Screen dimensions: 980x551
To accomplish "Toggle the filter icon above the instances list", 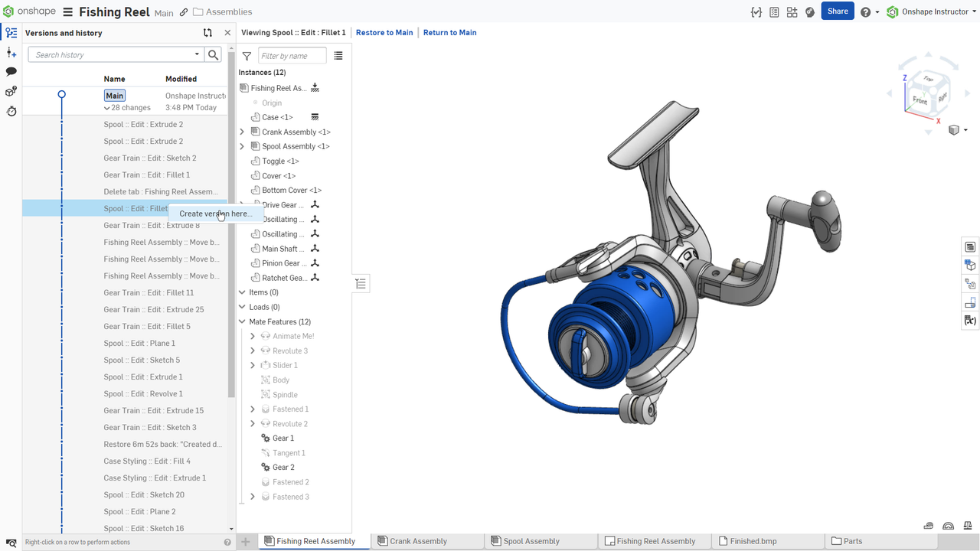I will 246,55.
